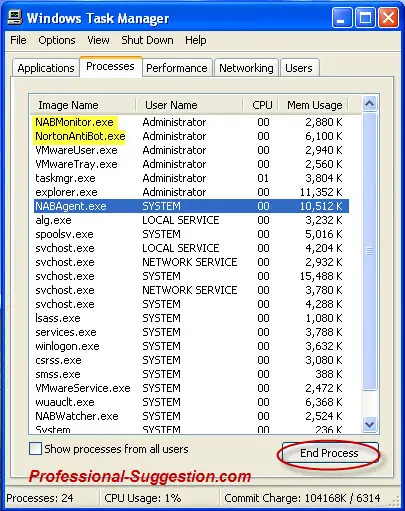Click LOCAL SERVICE user of alg.exe
Image resolution: width=405 pixels, height=511 pixels.
pyautogui.click(x=181, y=220)
